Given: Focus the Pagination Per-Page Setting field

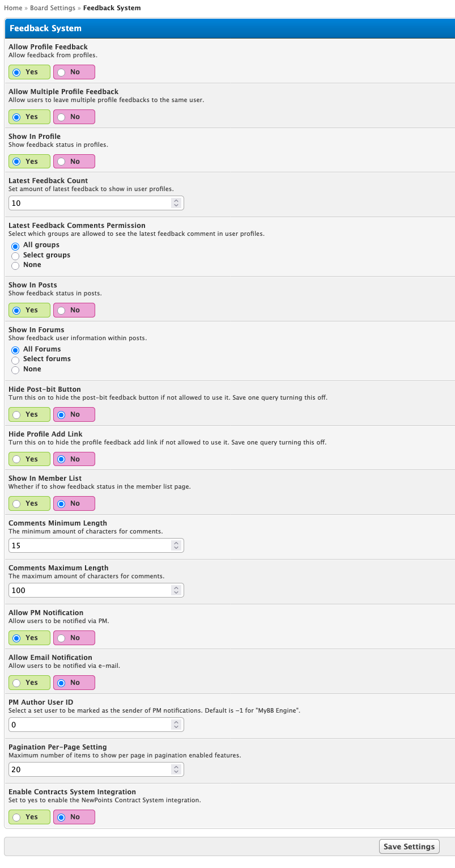Looking at the screenshot, I should pos(96,769).
